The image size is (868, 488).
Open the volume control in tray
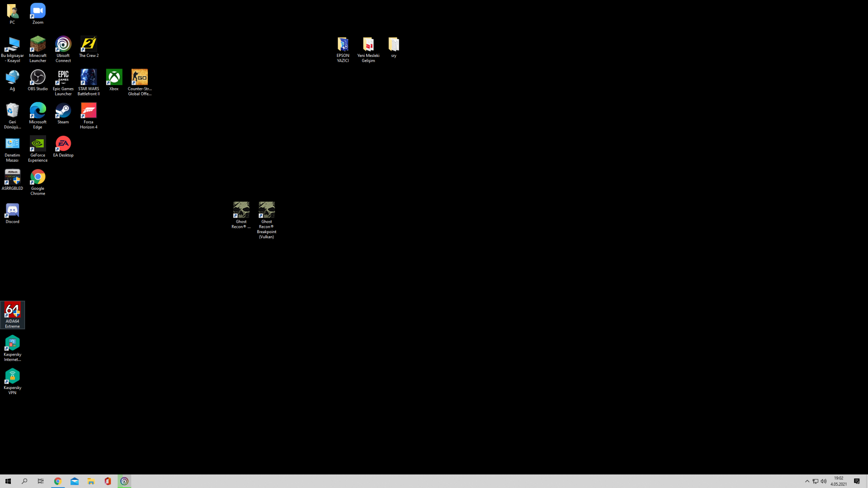coord(824,481)
